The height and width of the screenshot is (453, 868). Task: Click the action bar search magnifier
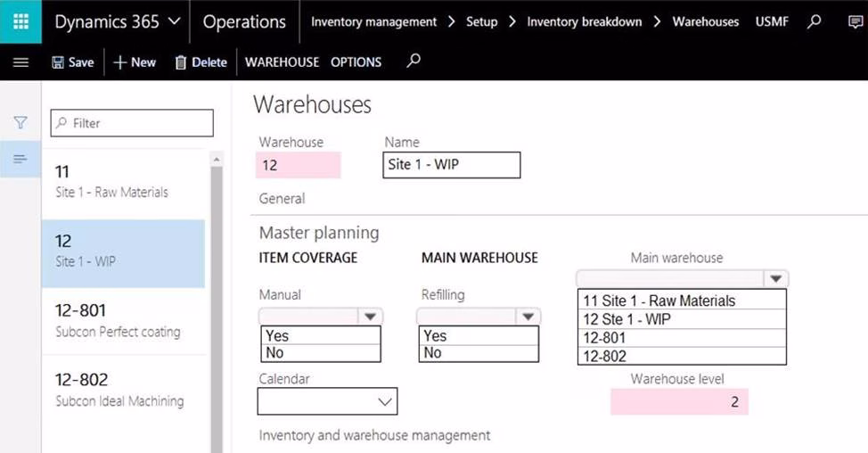coord(413,62)
